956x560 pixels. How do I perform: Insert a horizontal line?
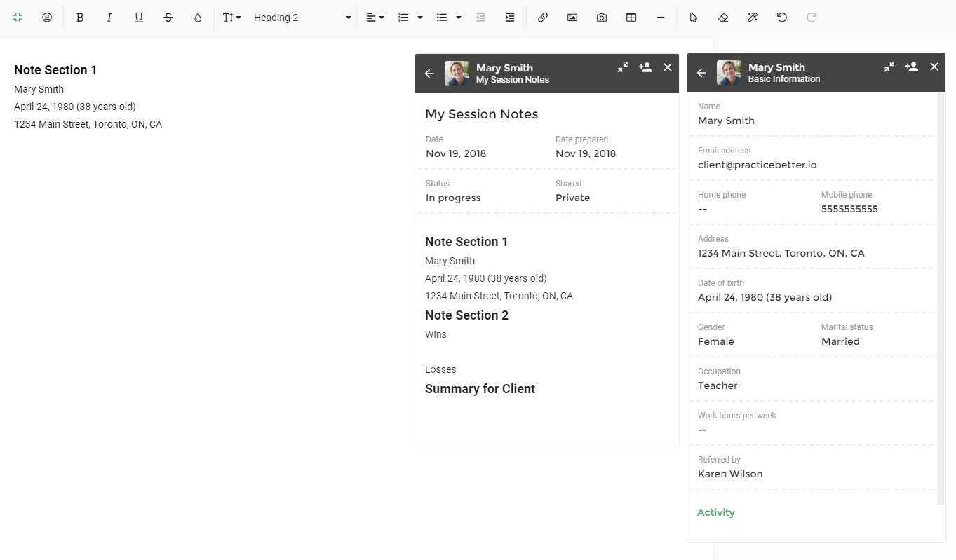click(x=661, y=18)
